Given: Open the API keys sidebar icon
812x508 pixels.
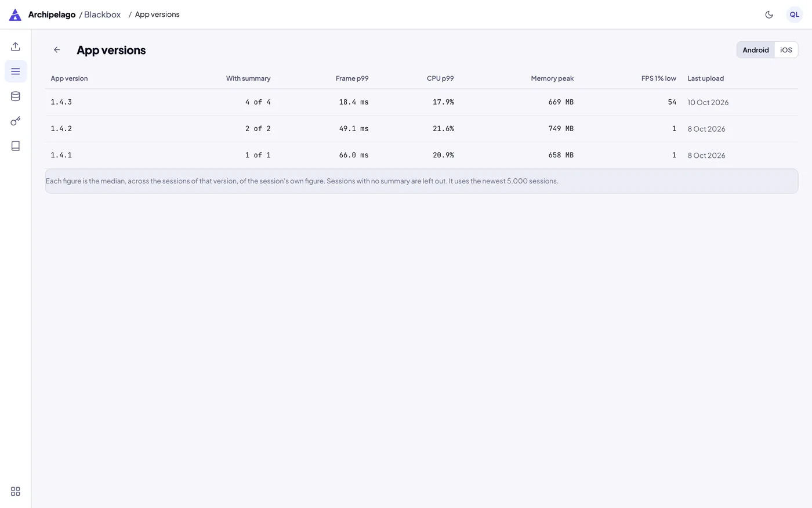Looking at the screenshot, I should 16,121.
